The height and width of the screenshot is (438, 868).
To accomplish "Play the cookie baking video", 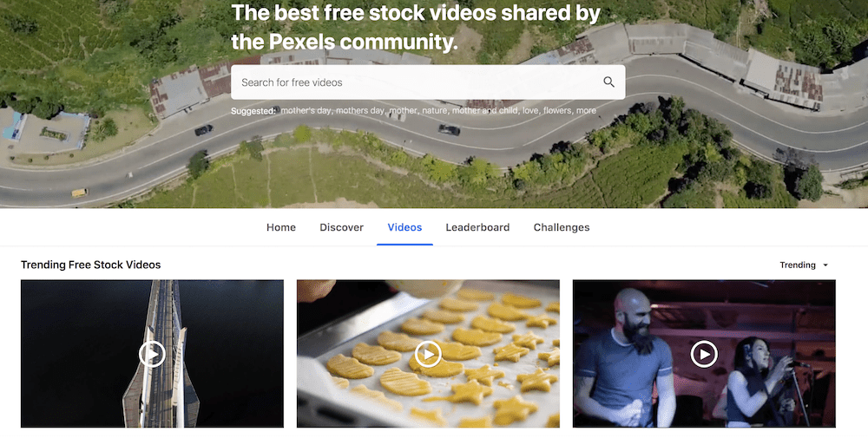I will point(428,354).
